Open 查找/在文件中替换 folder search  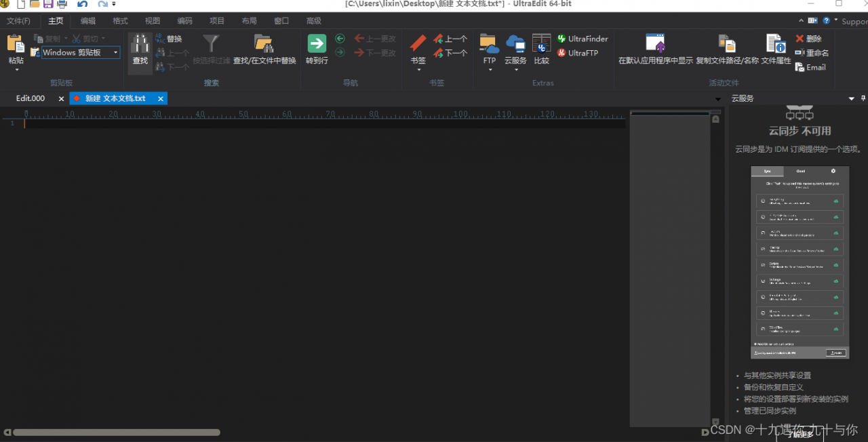click(x=264, y=44)
